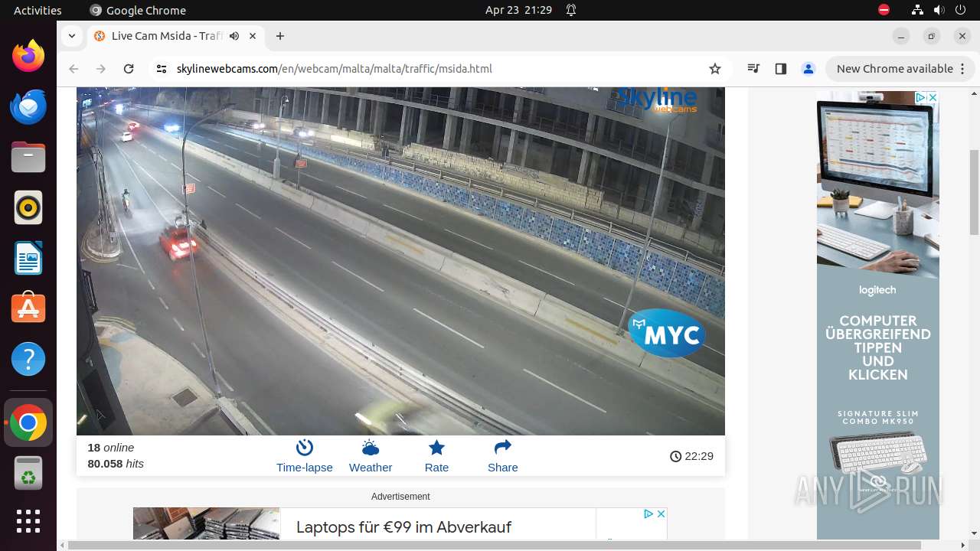
Task: View site information icon in address bar
Action: click(161, 69)
